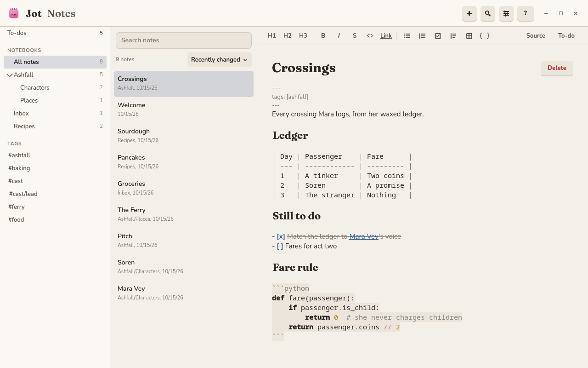Screen dimensions: 588x368
Task: Open the Groceries note in the list
Action: [184, 188]
